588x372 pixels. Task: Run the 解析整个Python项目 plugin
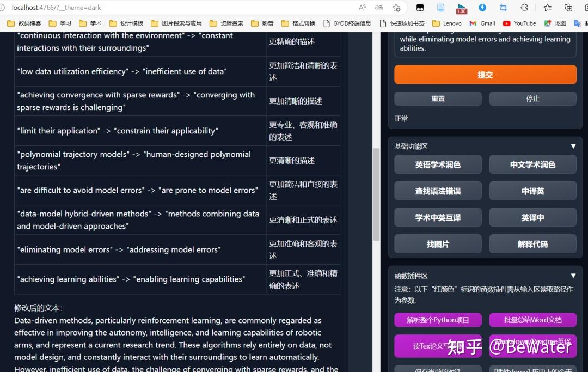[x=438, y=320]
